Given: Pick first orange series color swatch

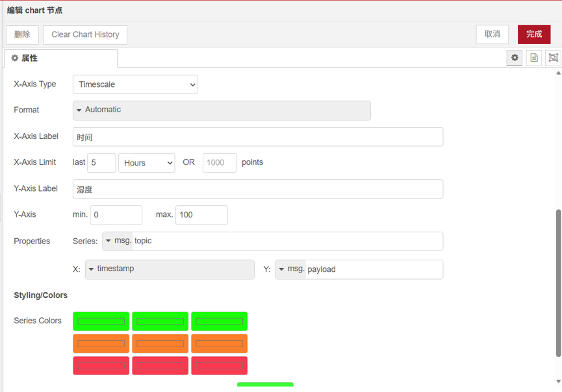Looking at the screenshot, I should tap(101, 344).
